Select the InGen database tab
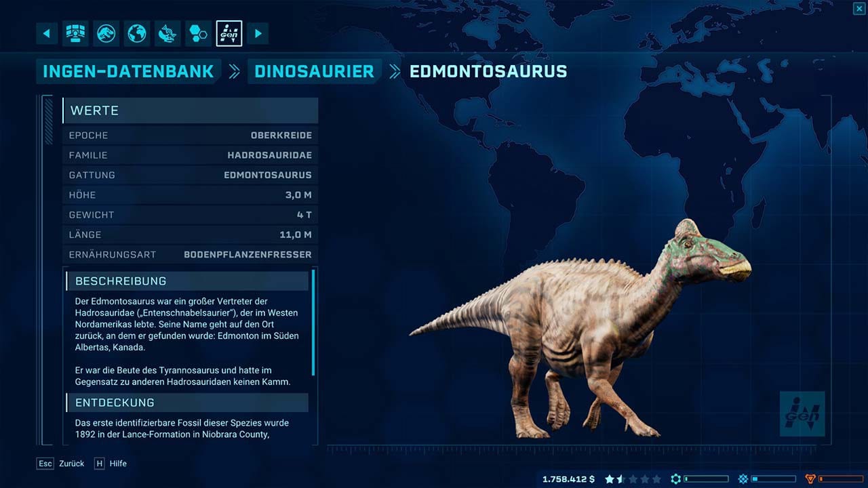868x488 pixels. [229, 33]
